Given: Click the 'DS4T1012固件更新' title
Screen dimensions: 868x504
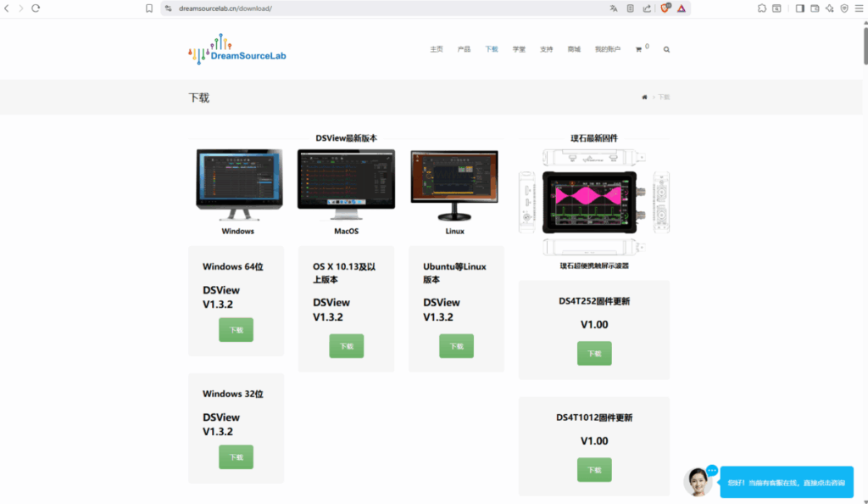Looking at the screenshot, I should point(594,417).
